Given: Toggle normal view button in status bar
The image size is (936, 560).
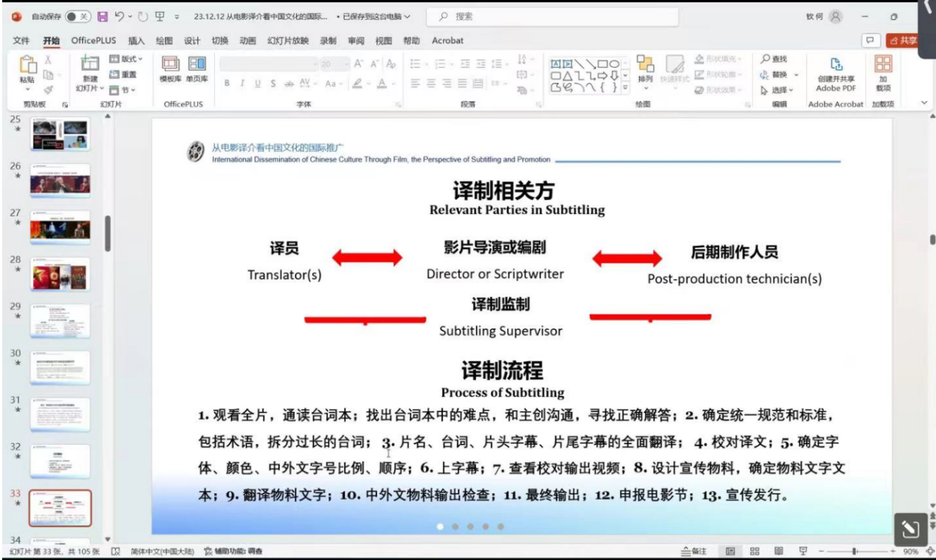Looking at the screenshot, I should click(x=730, y=551).
